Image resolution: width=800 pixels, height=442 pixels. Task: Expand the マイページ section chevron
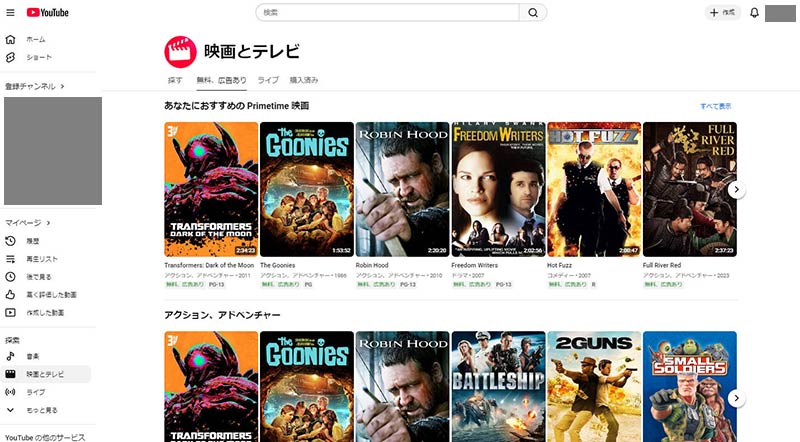coord(48,223)
